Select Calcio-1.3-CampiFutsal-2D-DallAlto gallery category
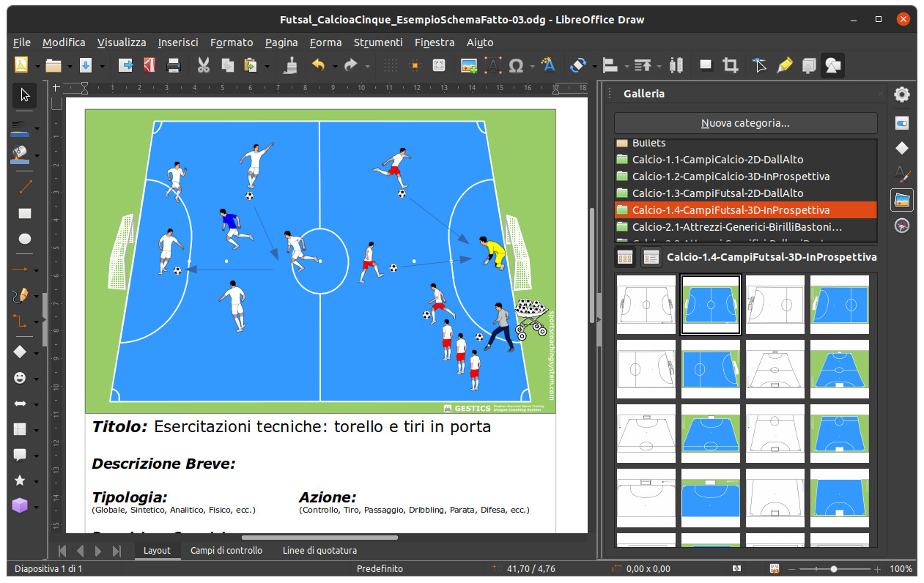The width and height of the screenshot is (924, 583). (745, 193)
